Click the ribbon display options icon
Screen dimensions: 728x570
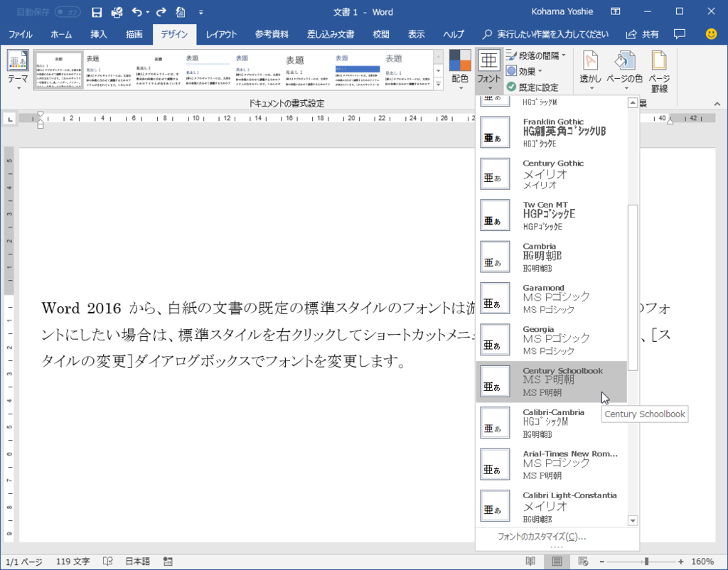[615, 11]
